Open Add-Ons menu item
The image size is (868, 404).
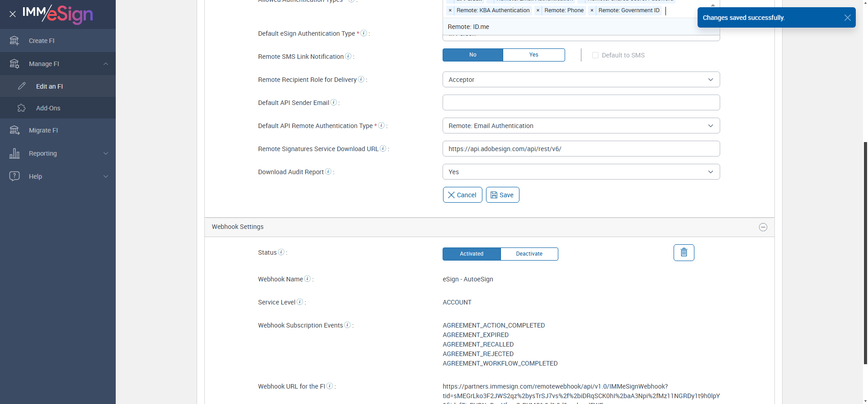point(58,108)
